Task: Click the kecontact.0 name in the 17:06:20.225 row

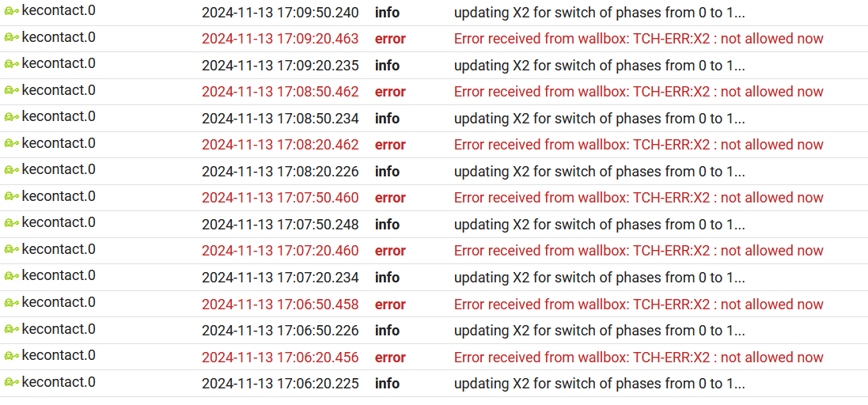Action: click(x=59, y=382)
